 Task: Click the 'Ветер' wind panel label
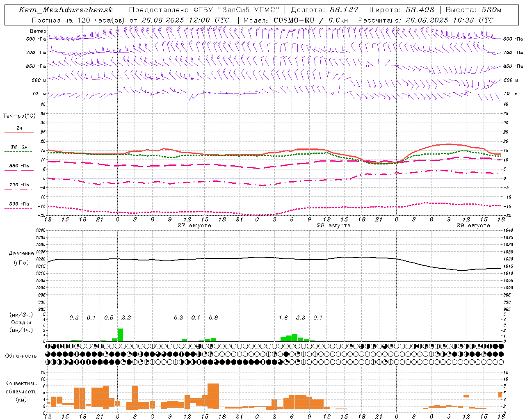coord(38,31)
